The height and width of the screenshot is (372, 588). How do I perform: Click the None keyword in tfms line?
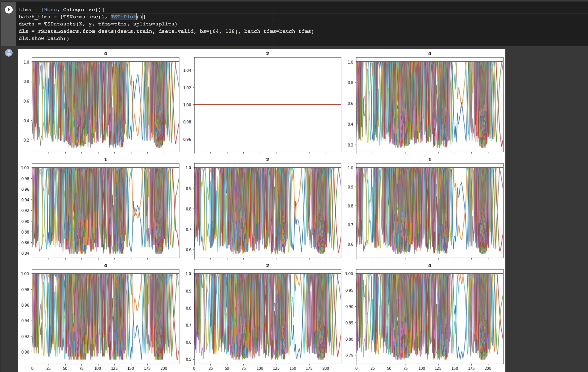[50, 9]
